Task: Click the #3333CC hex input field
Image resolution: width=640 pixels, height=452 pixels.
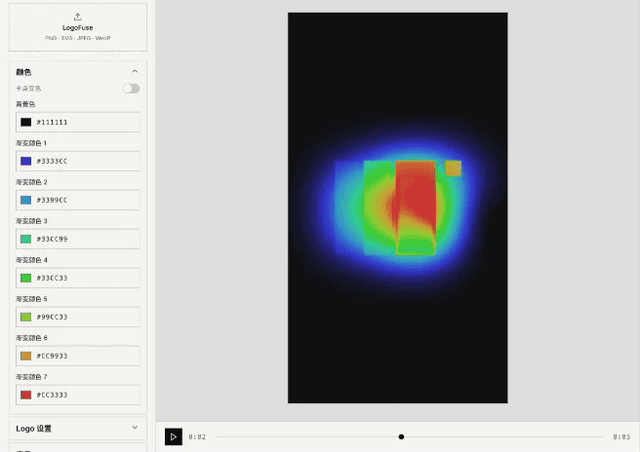Action: click(x=78, y=161)
